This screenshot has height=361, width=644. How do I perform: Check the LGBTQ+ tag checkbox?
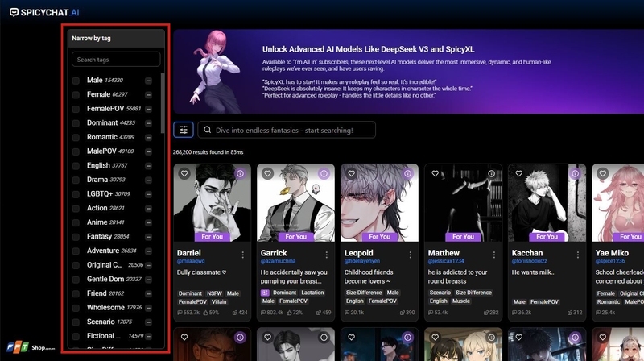(76, 194)
